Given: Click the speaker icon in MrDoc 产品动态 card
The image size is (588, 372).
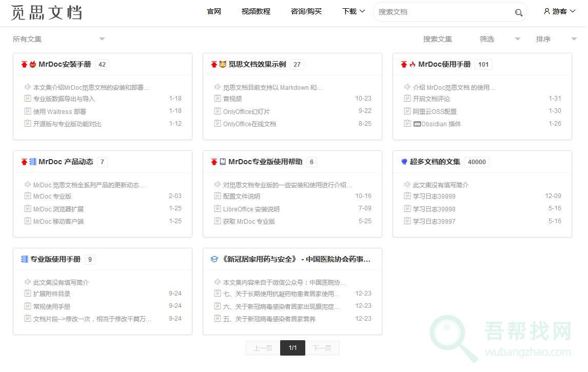Looking at the screenshot, I should [28, 185].
